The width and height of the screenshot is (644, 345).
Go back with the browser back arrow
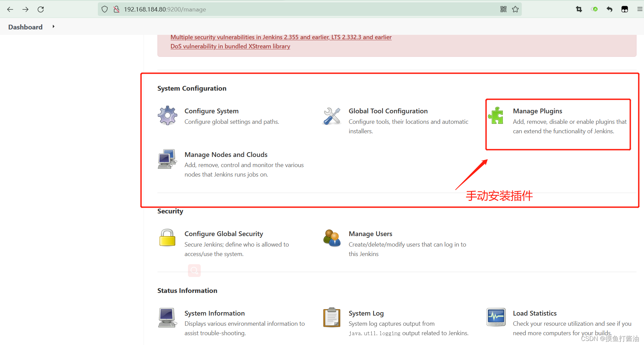click(x=10, y=9)
